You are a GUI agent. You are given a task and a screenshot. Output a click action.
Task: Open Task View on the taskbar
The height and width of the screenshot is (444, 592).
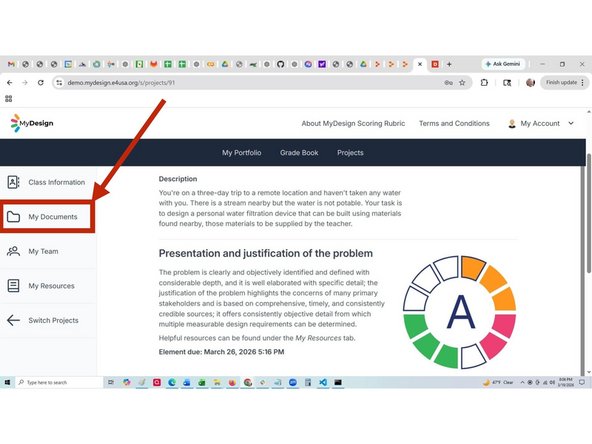(x=111, y=382)
